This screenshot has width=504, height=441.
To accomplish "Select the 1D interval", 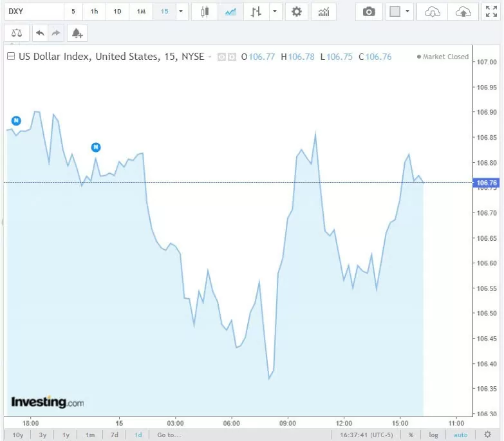I will pyautogui.click(x=117, y=12).
